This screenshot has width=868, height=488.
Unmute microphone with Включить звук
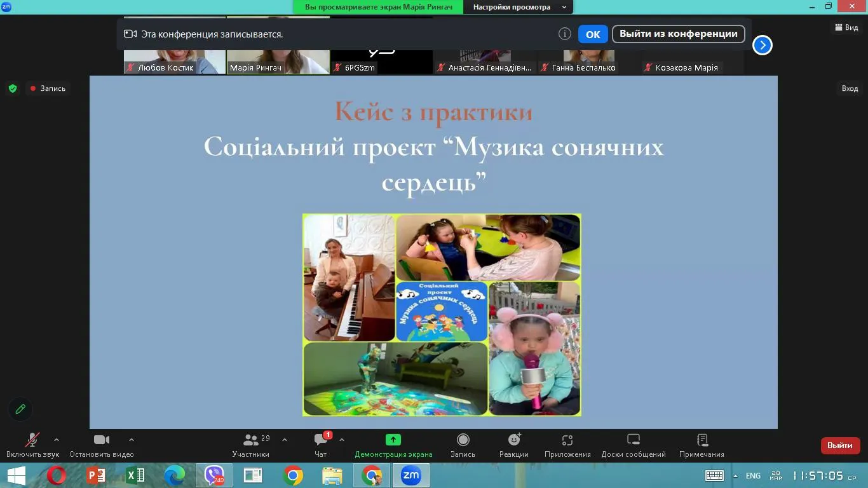[32, 445]
